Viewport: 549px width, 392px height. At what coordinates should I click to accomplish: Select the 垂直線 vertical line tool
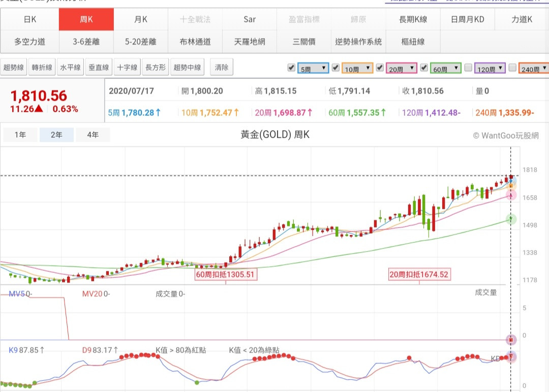99,68
